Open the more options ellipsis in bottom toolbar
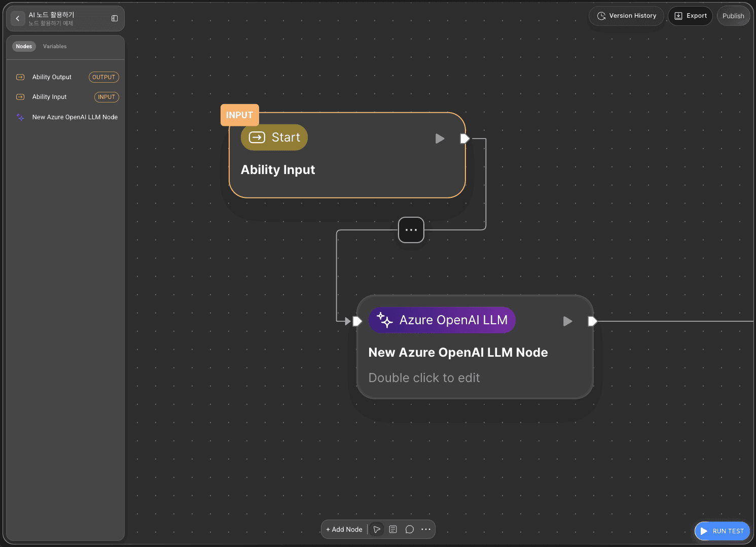Viewport: 756px width, 547px height. [x=426, y=529]
